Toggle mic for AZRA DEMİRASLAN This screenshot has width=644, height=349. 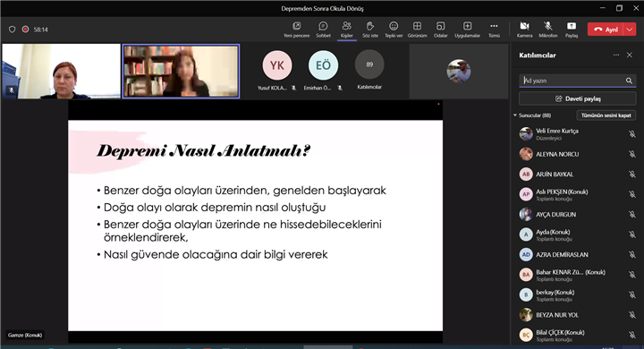click(x=632, y=254)
